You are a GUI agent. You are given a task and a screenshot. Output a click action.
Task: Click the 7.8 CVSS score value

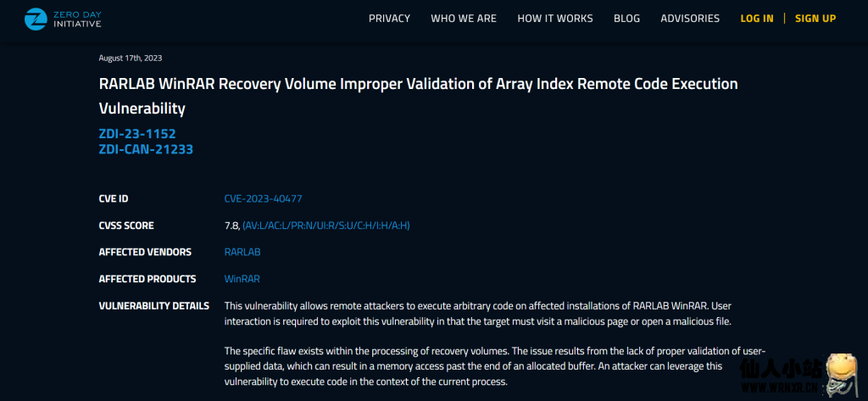232,226
